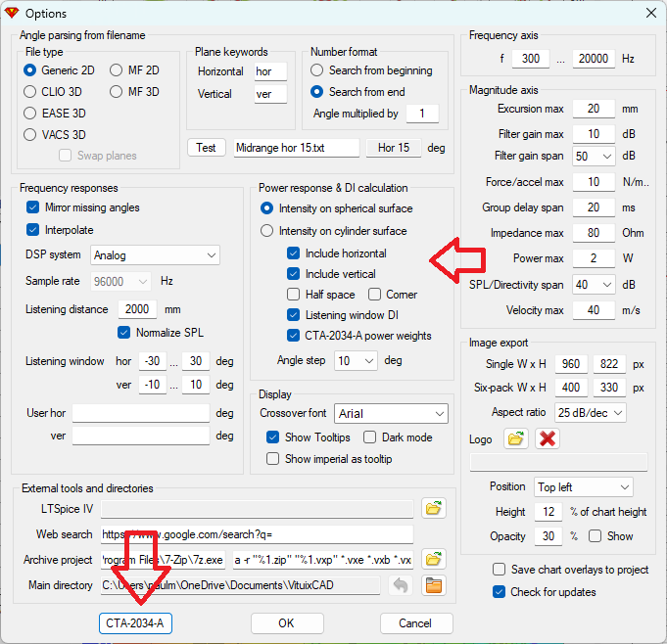
Task: Click the VituixCAD icon in the title bar
Action: pyautogui.click(x=12, y=13)
